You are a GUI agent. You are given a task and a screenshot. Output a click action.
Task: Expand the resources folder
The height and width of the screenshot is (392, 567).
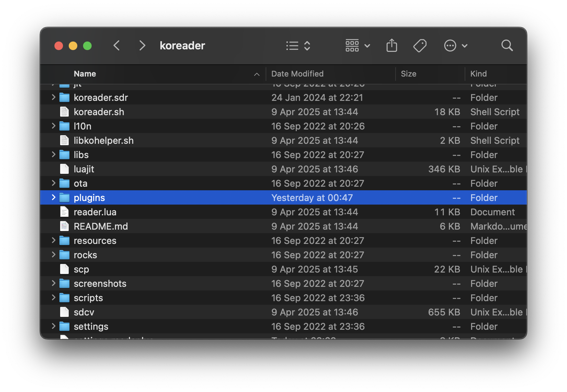[53, 240]
